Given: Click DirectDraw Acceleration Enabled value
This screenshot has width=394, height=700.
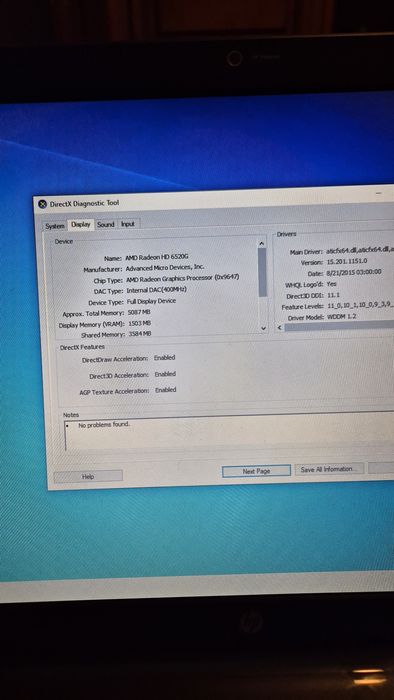Looking at the screenshot, I should tap(164, 358).
